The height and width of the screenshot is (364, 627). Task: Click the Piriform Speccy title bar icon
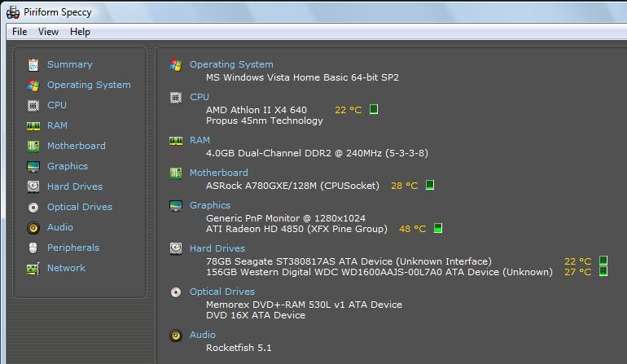click(x=13, y=12)
